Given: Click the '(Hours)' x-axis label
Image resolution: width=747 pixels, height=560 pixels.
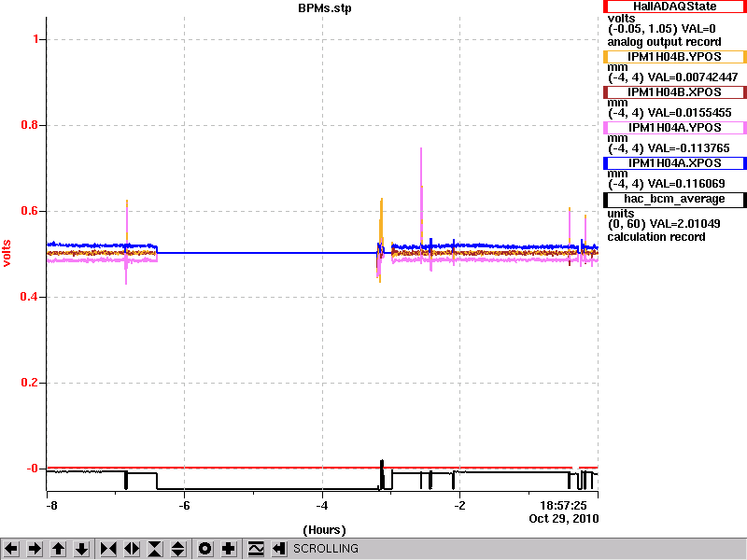Looking at the screenshot, I should [x=324, y=530].
